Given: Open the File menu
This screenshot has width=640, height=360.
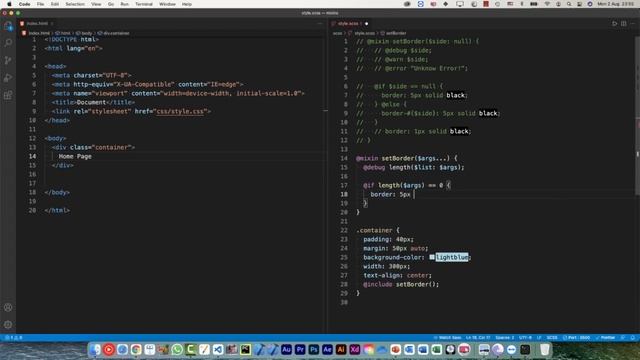Looking at the screenshot, I should click(x=40, y=4).
